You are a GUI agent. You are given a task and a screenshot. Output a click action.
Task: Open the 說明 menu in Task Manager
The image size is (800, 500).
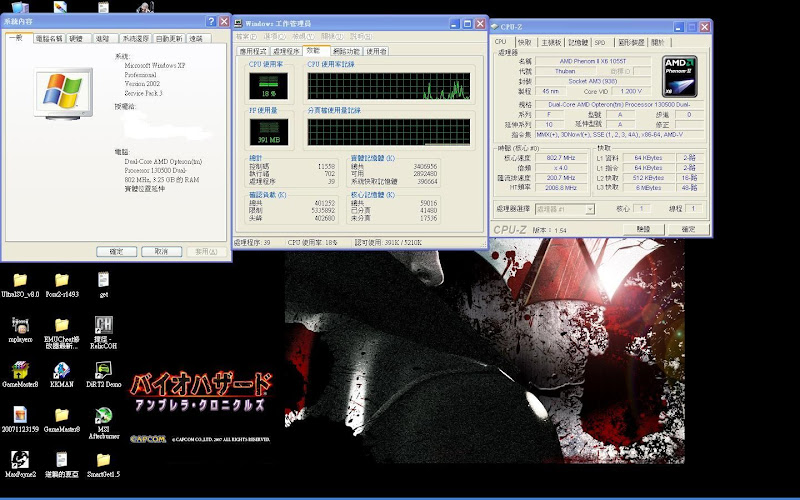click(x=361, y=37)
